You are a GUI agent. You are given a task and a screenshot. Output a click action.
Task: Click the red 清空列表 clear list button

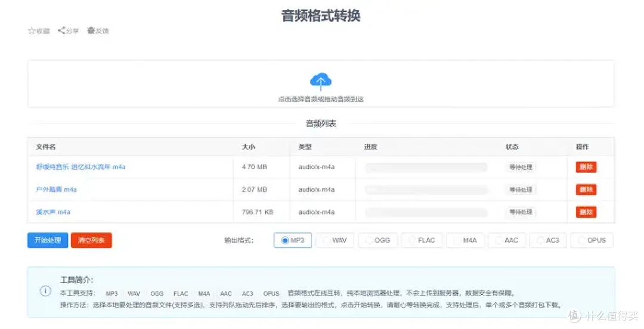(91, 240)
